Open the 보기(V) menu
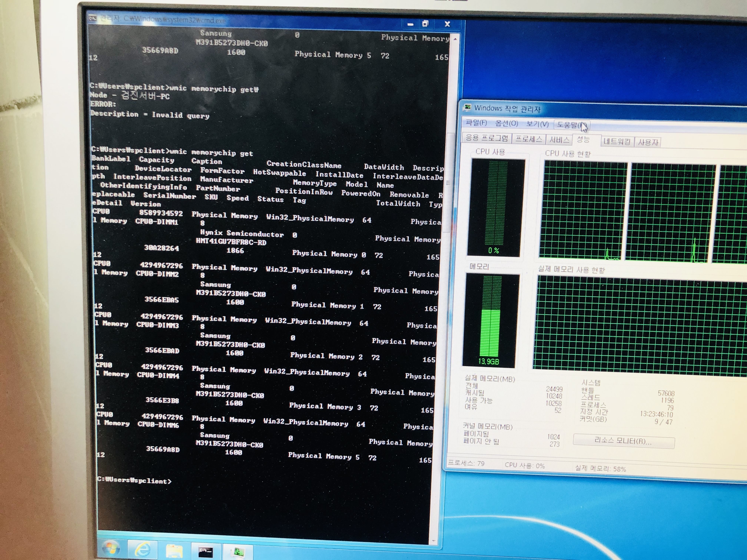The height and width of the screenshot is (560, 747). [x=537, y=124]
